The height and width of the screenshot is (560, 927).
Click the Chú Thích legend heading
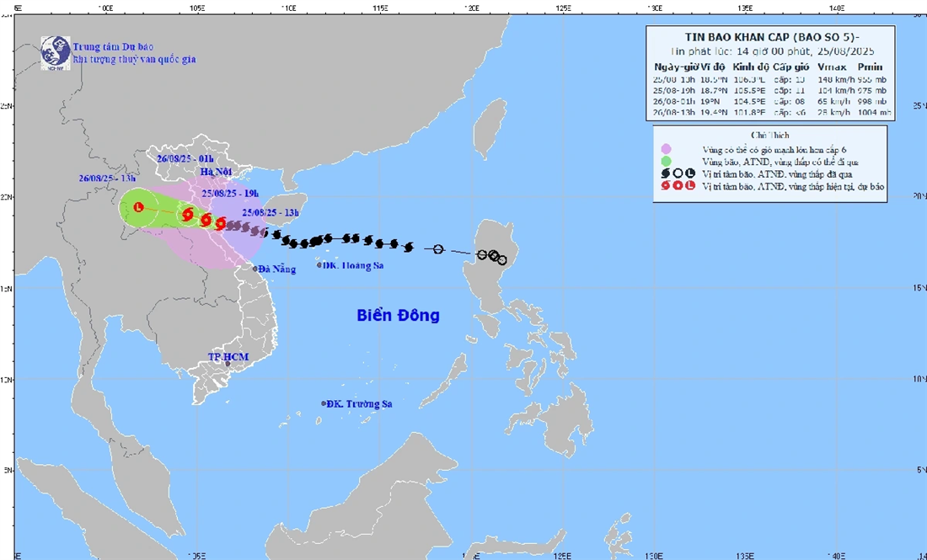[769, 136]
